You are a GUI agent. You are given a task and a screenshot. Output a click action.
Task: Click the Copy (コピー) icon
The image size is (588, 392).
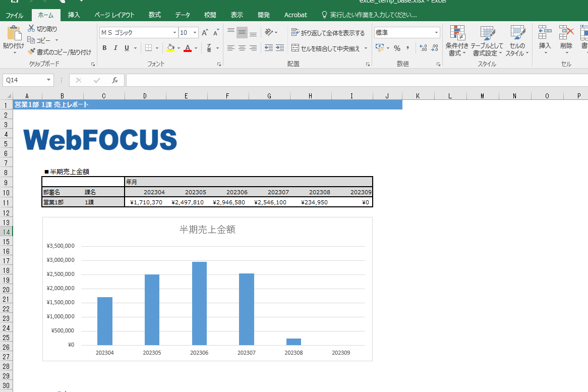click(x=31, y=40)
